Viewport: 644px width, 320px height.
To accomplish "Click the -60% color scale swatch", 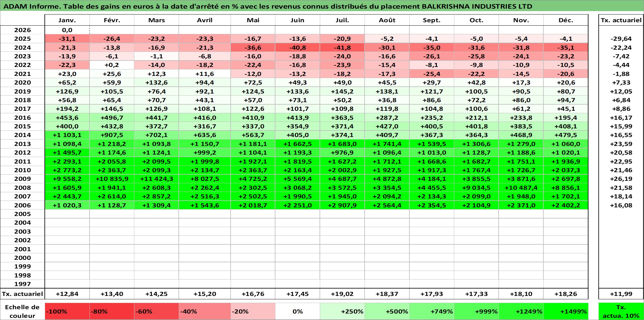I will tap(157, 311).
